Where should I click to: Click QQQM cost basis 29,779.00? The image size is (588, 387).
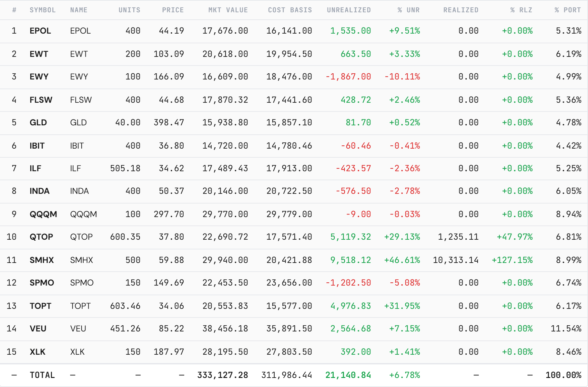click(289, 214)
